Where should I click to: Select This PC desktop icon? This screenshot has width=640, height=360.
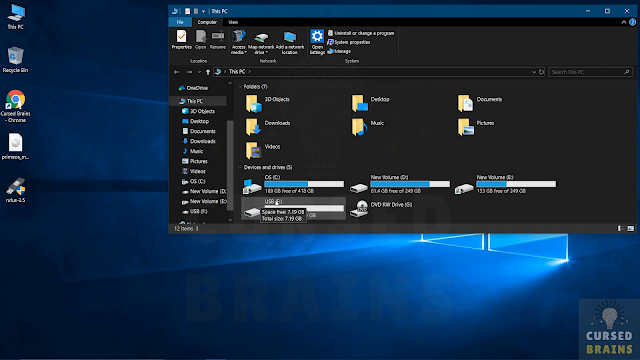tap(16, 17)
